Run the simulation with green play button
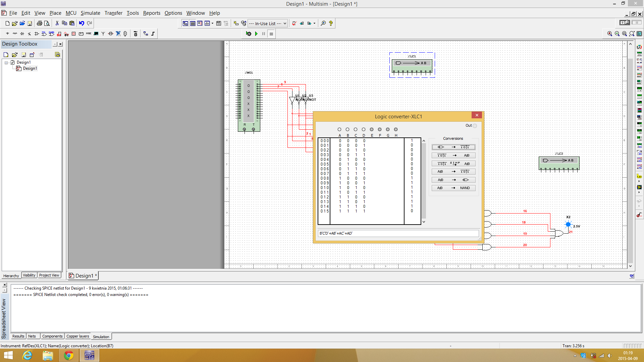644x362 pixels. tap(256, 34)
